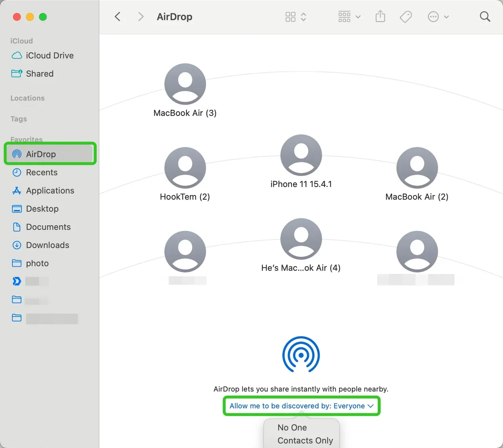
Task: Click the MacBook Air (3) label
Action: (185, 113)
